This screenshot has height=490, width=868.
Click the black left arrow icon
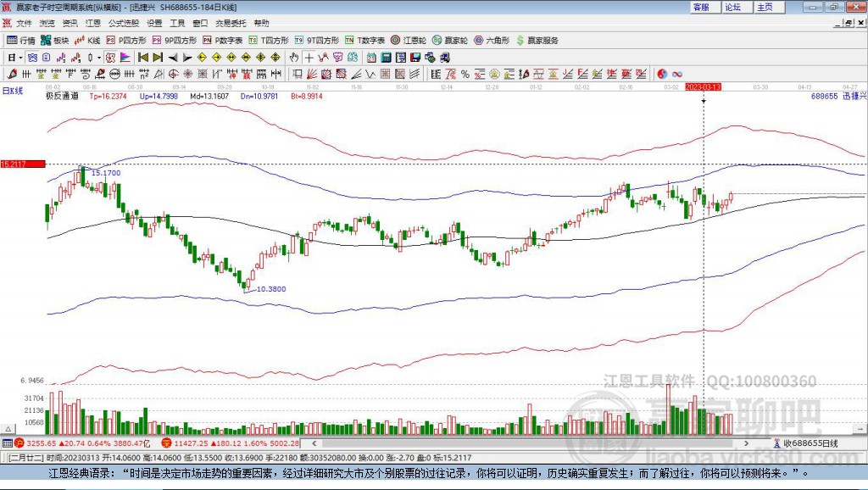[x=173, y=58]
